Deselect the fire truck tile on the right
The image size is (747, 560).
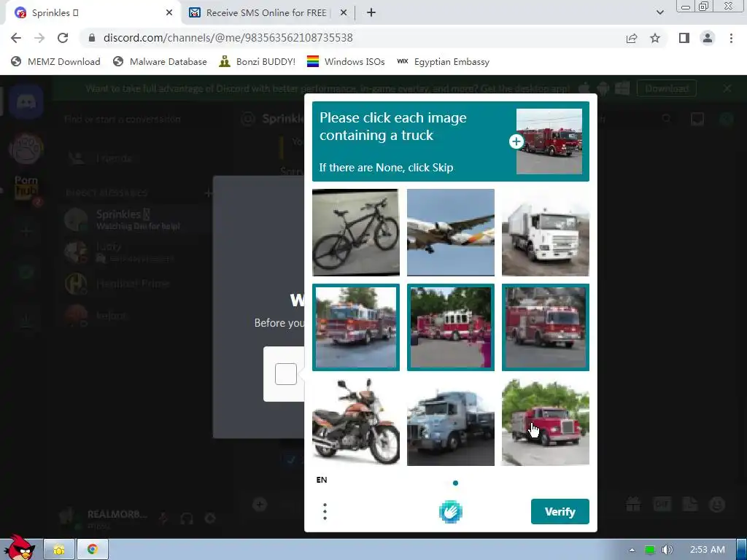546,327
